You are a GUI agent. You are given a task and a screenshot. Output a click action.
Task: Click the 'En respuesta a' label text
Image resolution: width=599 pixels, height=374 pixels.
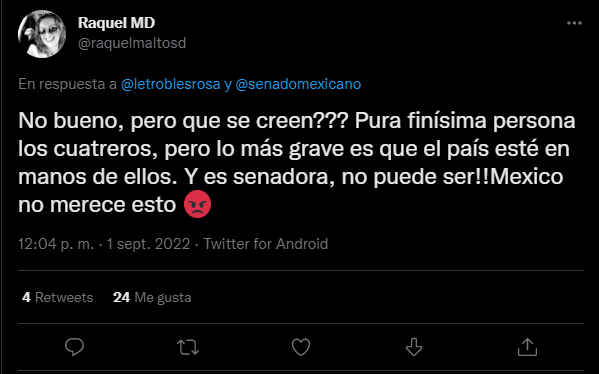[x=68, y=84]
